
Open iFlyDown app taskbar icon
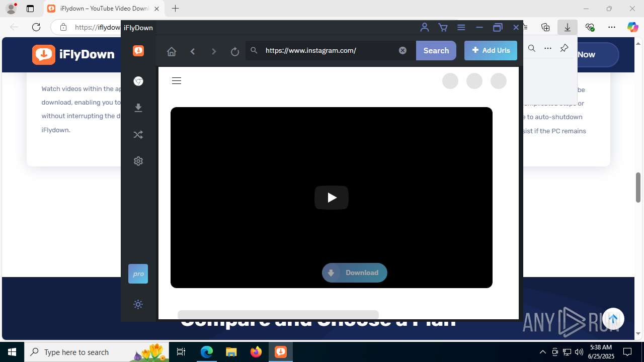(280, 352)
